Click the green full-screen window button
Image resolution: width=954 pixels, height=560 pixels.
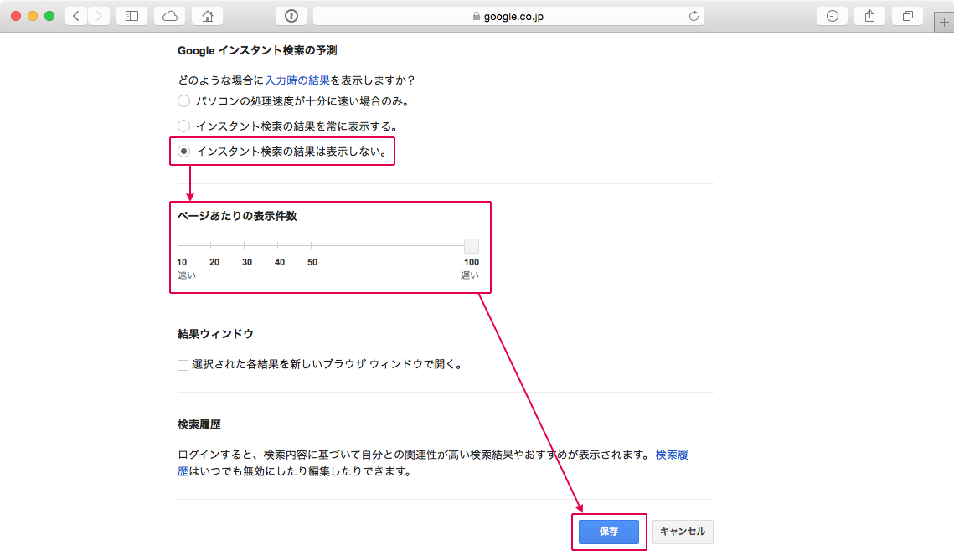point(49,17)
